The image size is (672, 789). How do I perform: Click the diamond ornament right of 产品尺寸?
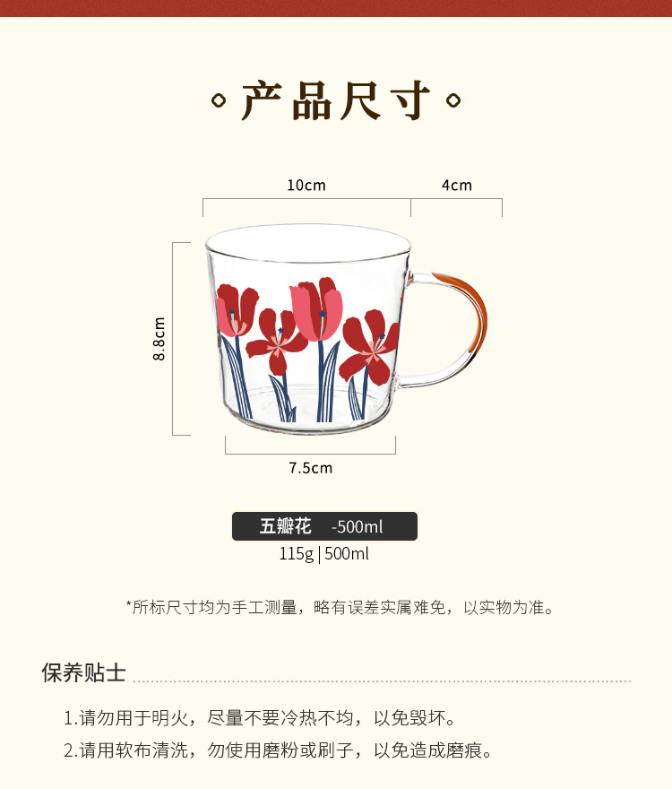[x=453, y=100]
